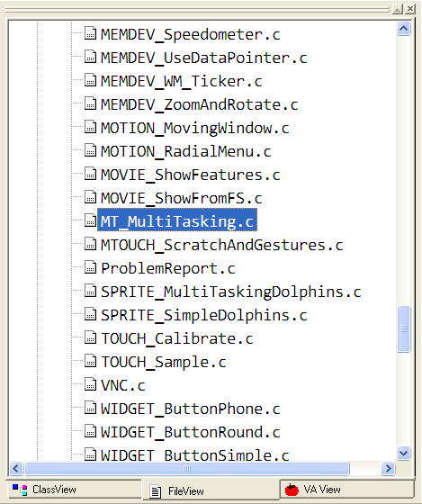Click the highlighted MT_MultiTasking.c entry

click(x=177, y=220)
